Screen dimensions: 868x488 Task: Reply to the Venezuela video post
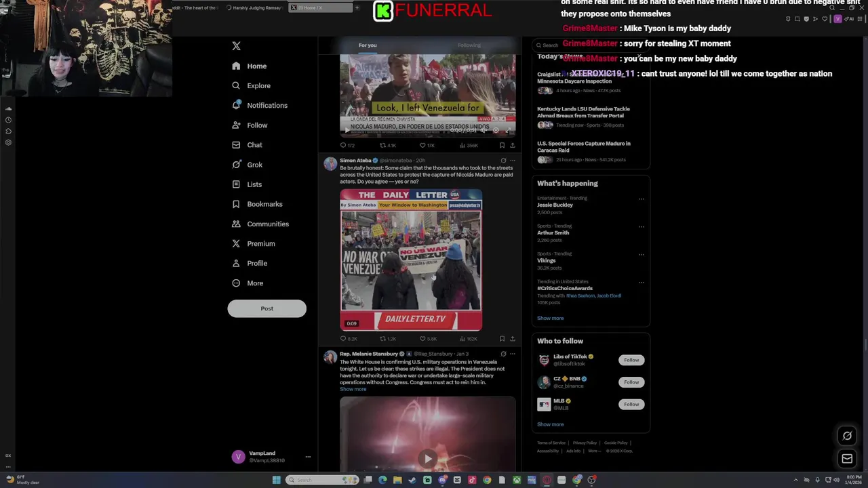click(347, 146)
